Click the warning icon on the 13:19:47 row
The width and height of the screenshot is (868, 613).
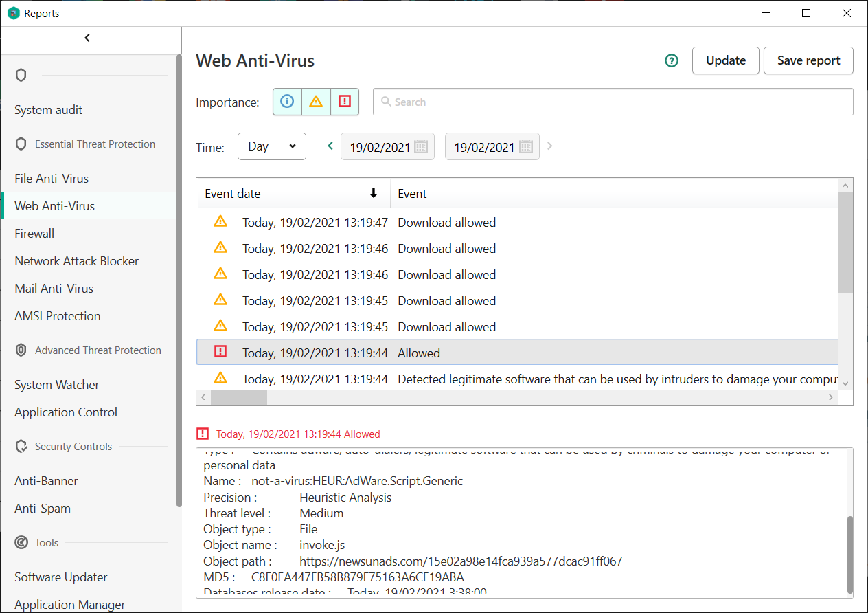click(220, 221)
